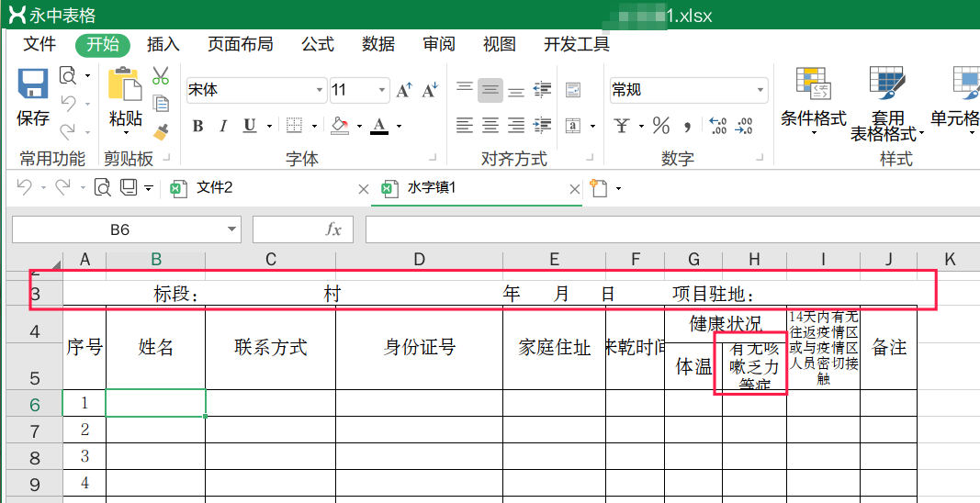Expand the merge cells dropdown arrow
Image resolution: width=980 pixels, height=503 pixels.
point(592,127)
